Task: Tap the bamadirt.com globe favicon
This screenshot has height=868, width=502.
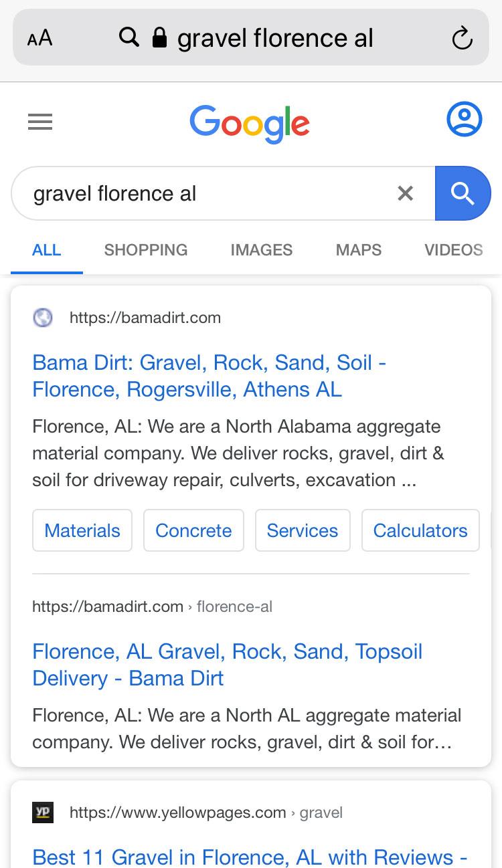Action: [43, 317]
